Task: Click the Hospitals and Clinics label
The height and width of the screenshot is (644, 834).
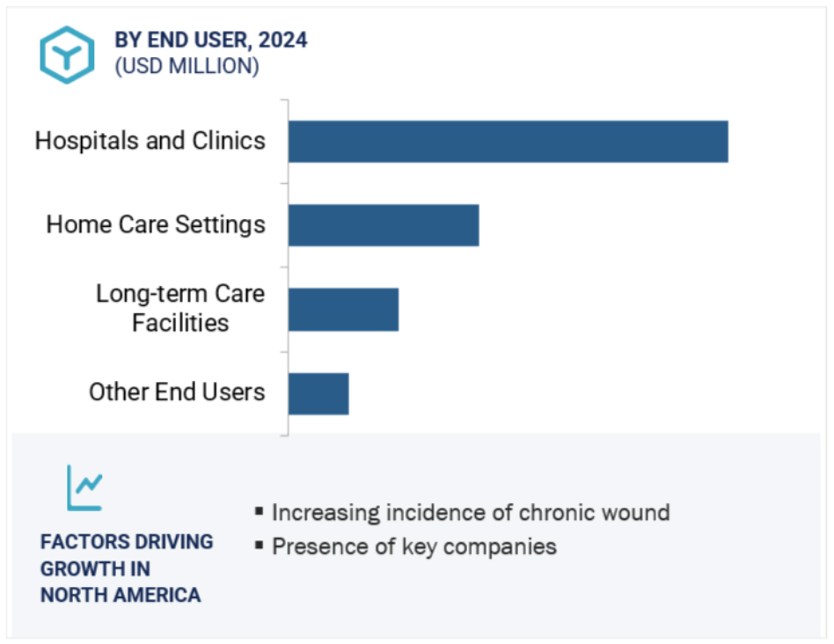Action: click(150, 141)
